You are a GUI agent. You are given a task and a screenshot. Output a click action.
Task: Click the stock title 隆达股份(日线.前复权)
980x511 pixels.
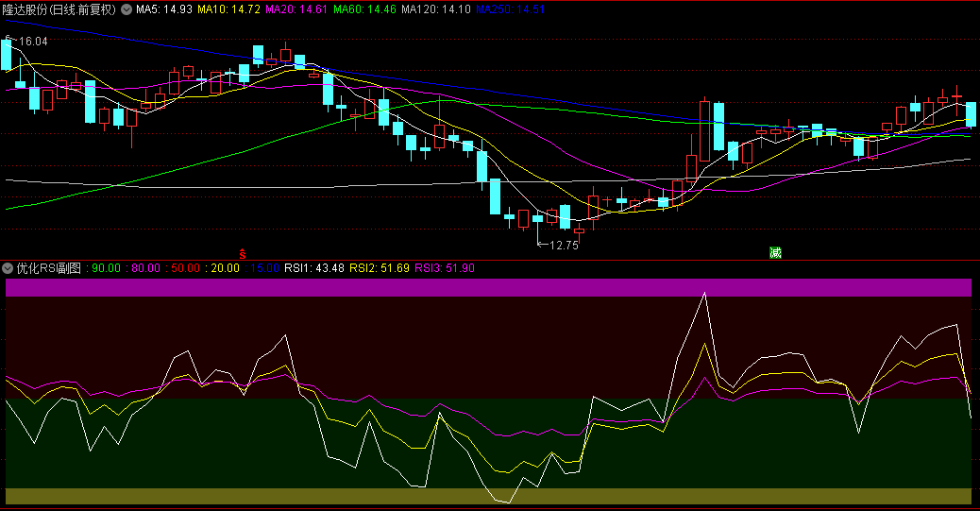click(x=59, y=9)
